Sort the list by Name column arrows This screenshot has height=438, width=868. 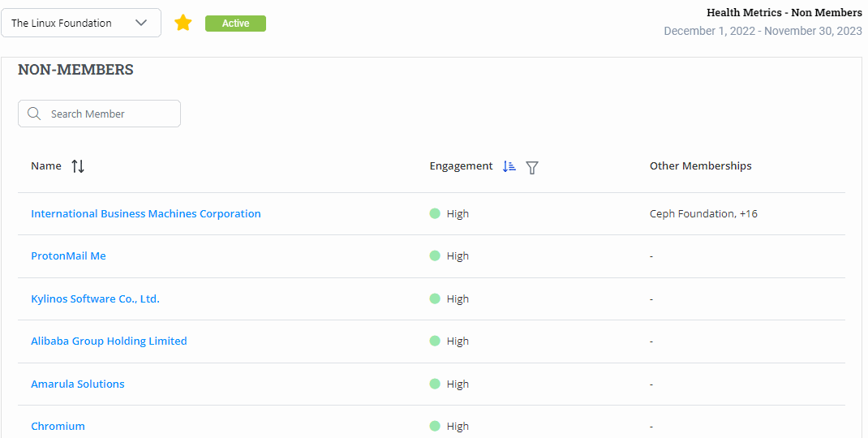[x=78, y=166]
